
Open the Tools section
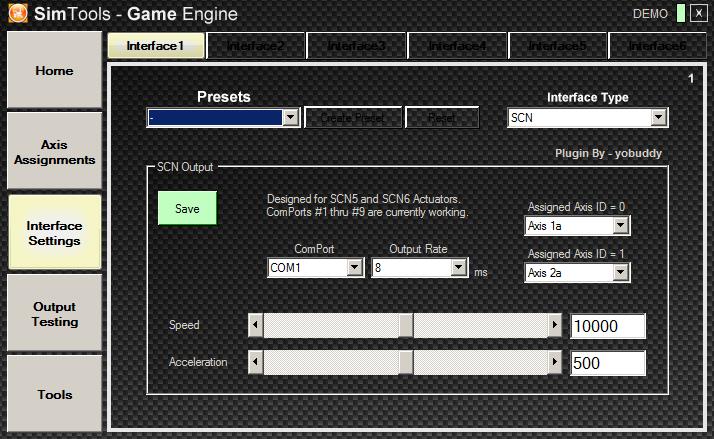[x=54, y=393]
